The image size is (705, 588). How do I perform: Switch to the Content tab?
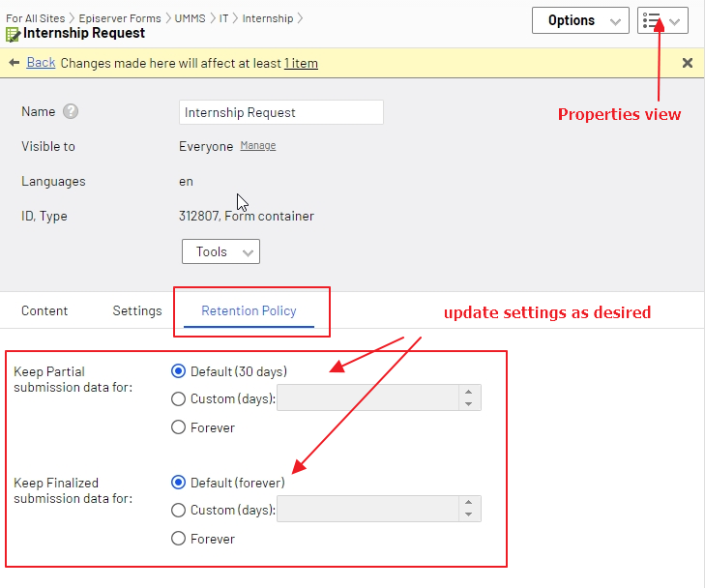[x=44, y=311]
